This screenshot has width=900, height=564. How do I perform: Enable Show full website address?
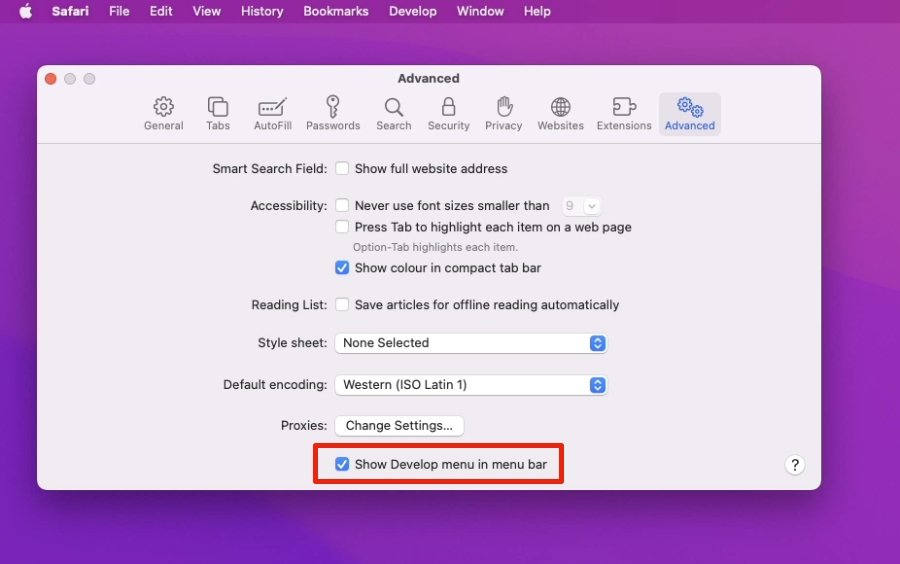(x=342, y=168)
